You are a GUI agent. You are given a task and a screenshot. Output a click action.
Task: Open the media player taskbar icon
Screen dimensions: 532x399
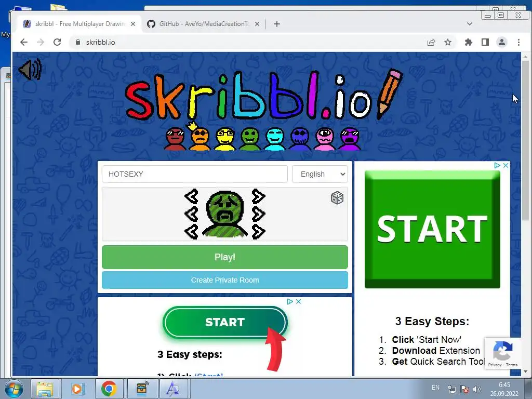pyautogui.click(x=77, y=389)
